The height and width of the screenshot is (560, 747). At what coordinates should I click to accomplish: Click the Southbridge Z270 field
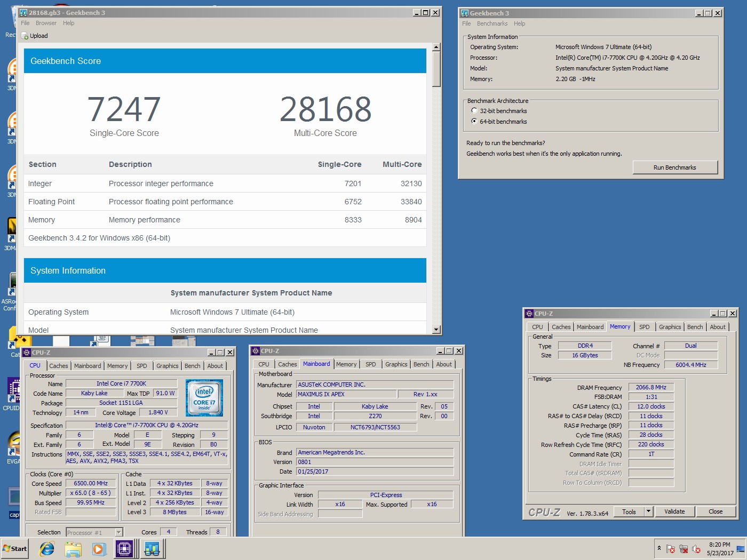point(375,416)
